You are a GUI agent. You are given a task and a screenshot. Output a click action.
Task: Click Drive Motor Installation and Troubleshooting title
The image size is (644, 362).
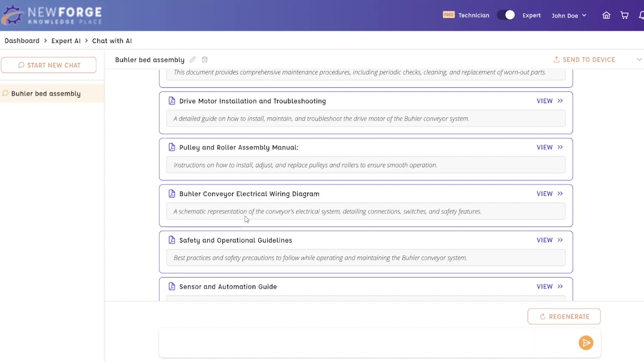point(253,101)
